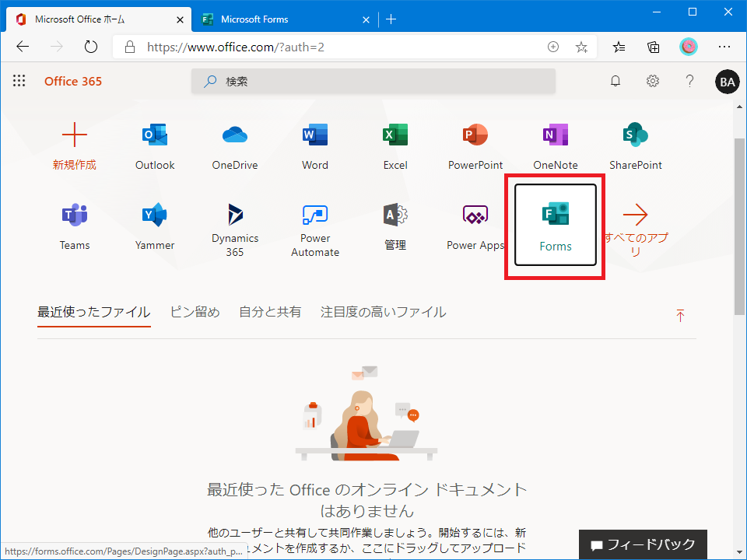
Task: Click the browser address bar URL
Action: (x=235, y=47)
